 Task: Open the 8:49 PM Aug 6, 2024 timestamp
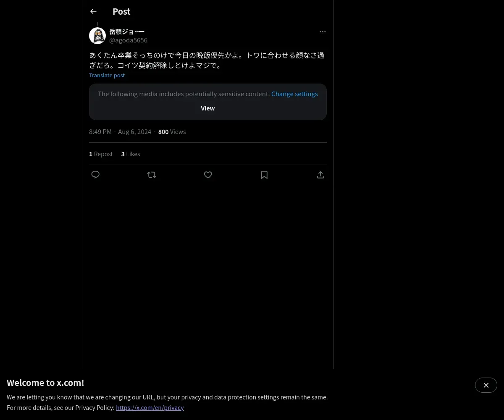coord(120,131)
